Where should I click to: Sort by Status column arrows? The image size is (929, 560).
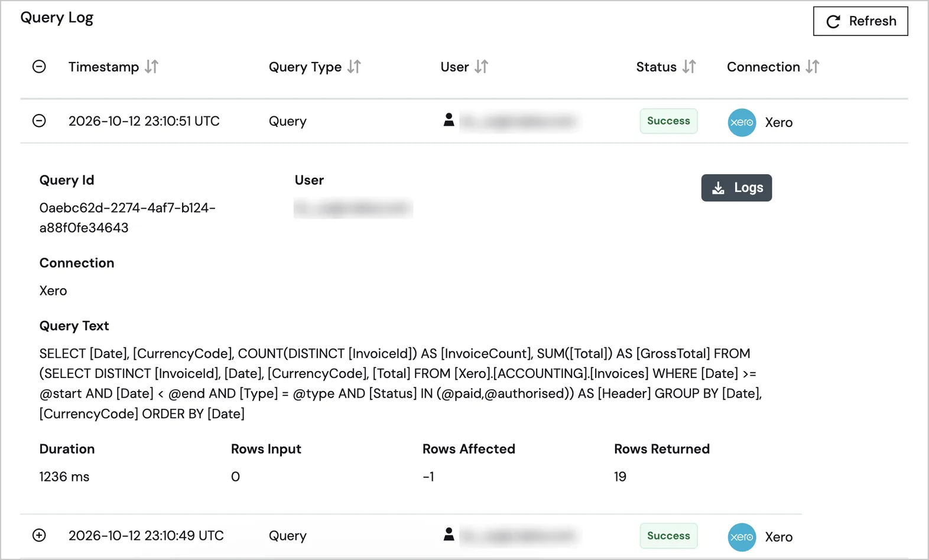click(x=689, y=67)
